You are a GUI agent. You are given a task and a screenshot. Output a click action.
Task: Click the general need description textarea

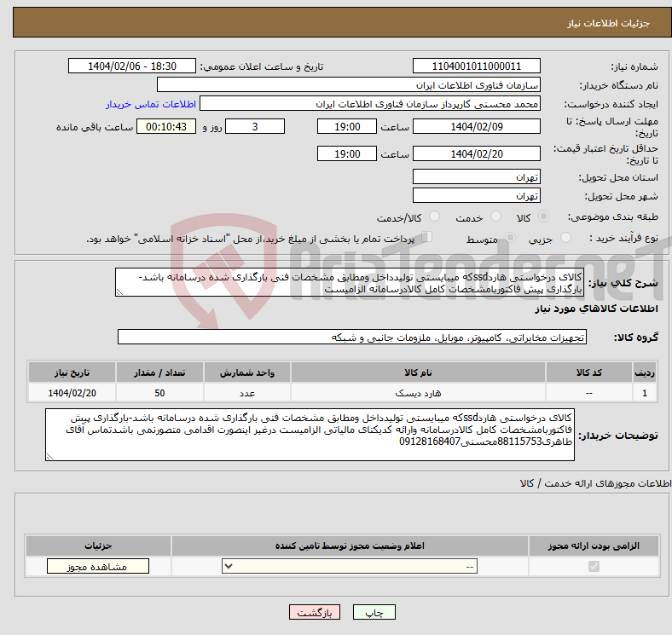point(350,282)
